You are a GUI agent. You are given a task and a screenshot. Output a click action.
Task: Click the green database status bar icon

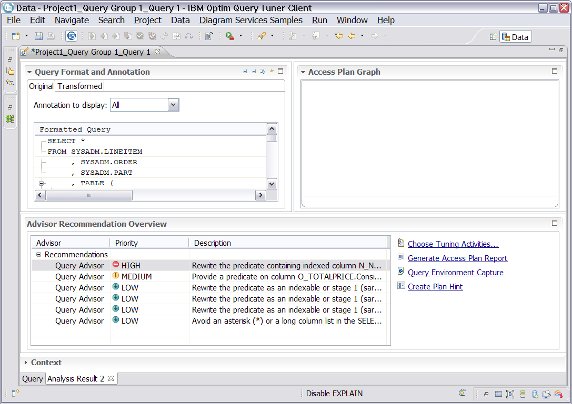[x=522, y=394]
